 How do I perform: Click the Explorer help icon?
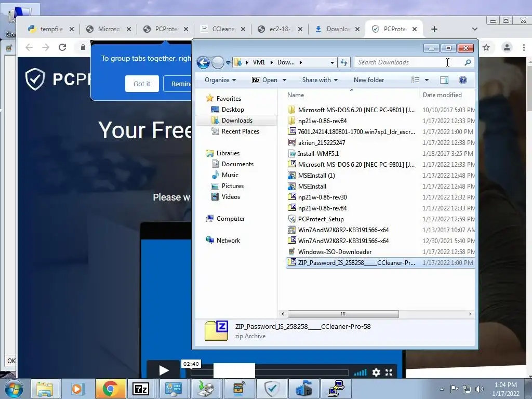462,80
